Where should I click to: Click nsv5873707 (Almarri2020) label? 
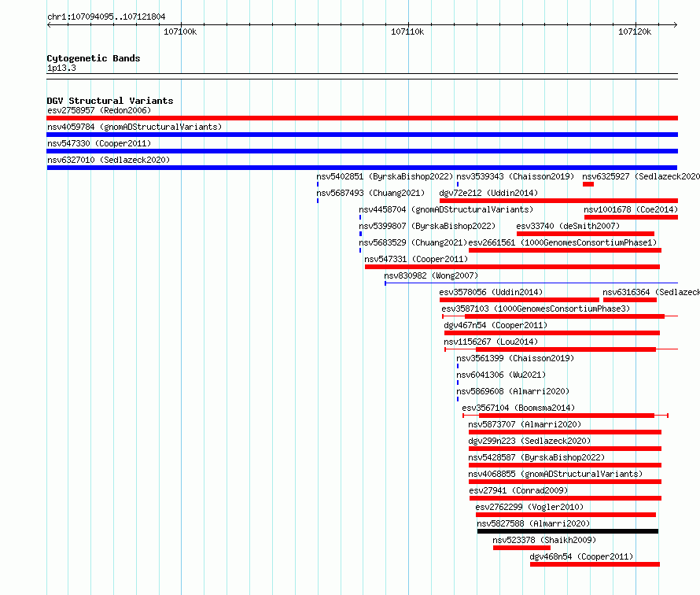[x=525, y=424]
